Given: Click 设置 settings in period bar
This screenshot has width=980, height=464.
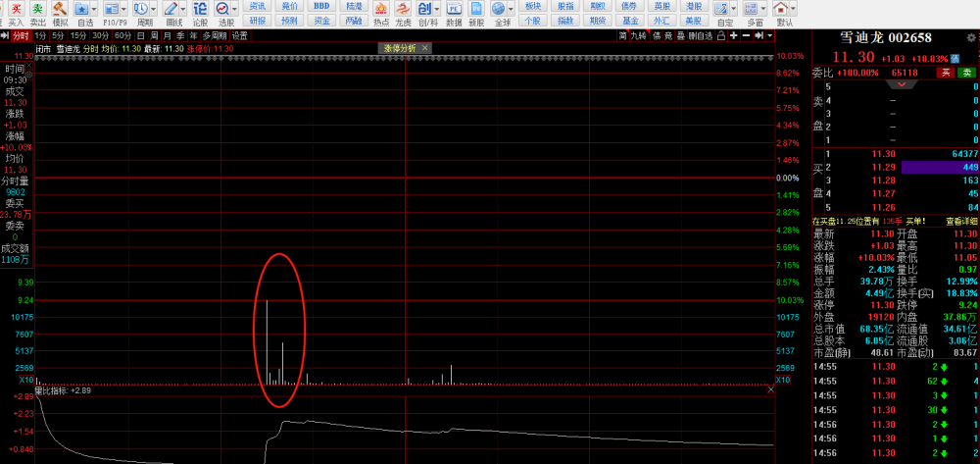Looking at the screenshot, I should pos(239,35).
